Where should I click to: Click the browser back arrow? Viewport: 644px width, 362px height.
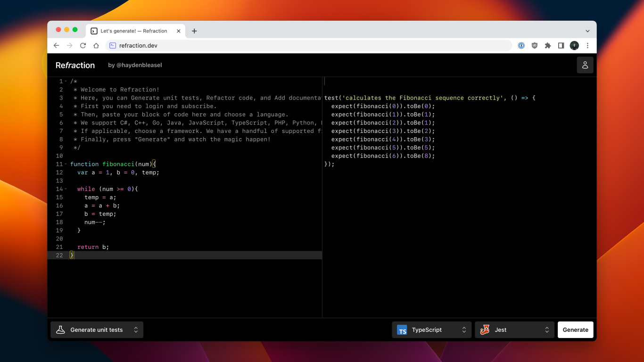coord(57,46)
